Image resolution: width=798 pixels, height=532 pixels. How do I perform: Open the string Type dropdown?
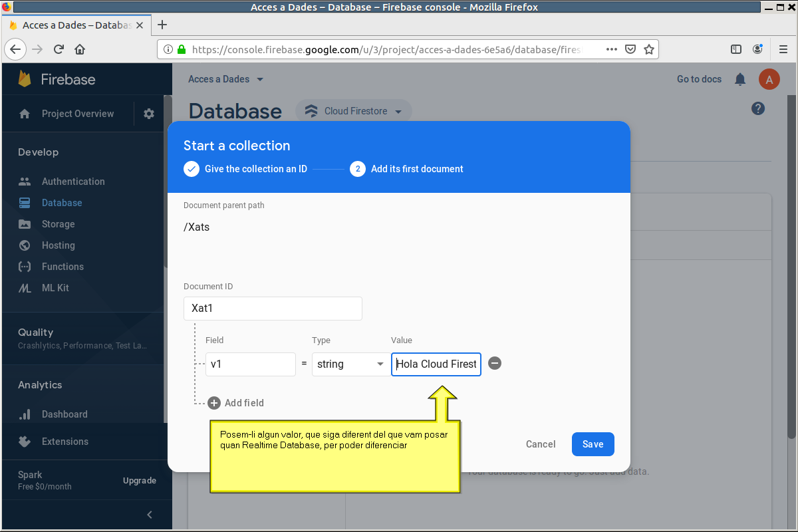pyautogui.click(x=351, y=364)
